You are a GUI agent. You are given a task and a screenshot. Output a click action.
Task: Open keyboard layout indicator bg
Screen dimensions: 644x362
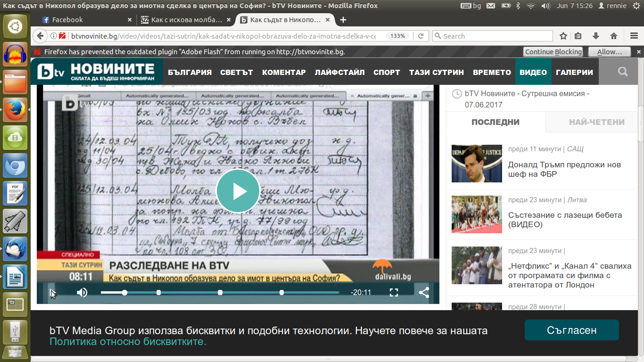471,6
